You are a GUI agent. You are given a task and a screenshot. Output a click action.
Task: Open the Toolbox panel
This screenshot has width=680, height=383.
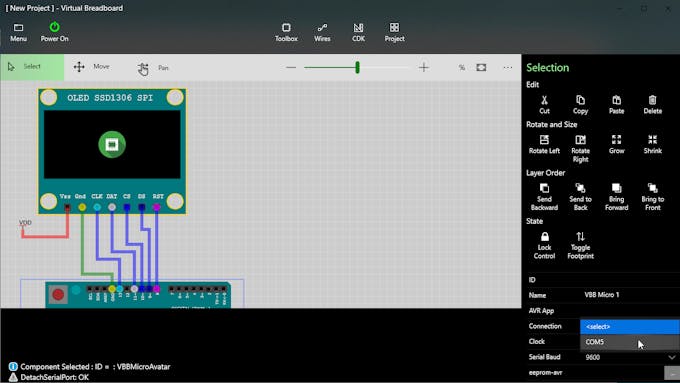click(286, 33)
